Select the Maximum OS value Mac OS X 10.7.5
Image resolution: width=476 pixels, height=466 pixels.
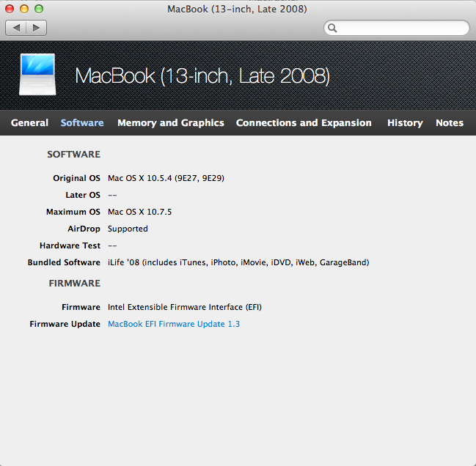click(139, 212)
